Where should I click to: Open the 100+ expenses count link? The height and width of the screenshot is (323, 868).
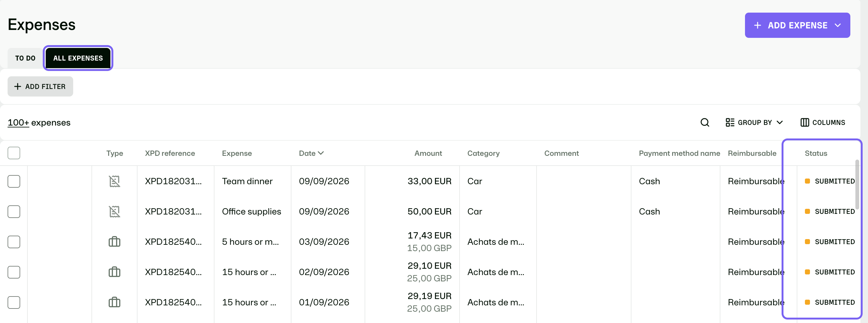pyautogui.click(x=18, y=123)
